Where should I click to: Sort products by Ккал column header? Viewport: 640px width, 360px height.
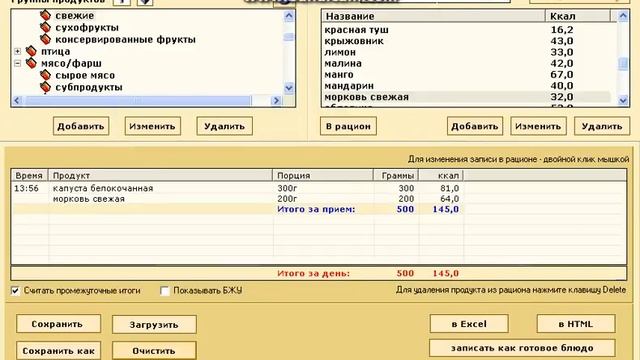pos(578,16)
